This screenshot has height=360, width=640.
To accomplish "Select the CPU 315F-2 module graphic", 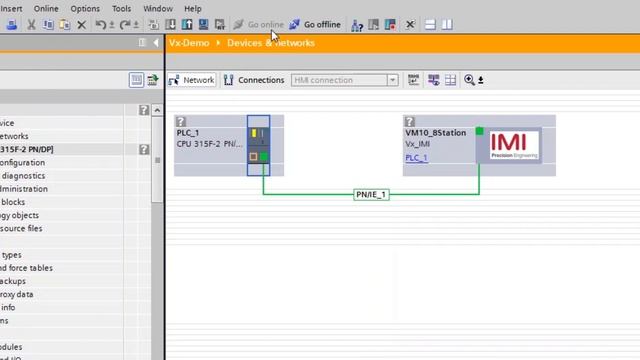I will click(x=258, y=145).
